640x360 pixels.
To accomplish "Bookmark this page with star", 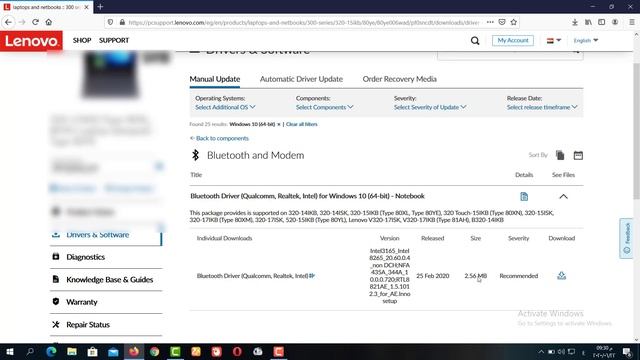I will coord(513,22).
